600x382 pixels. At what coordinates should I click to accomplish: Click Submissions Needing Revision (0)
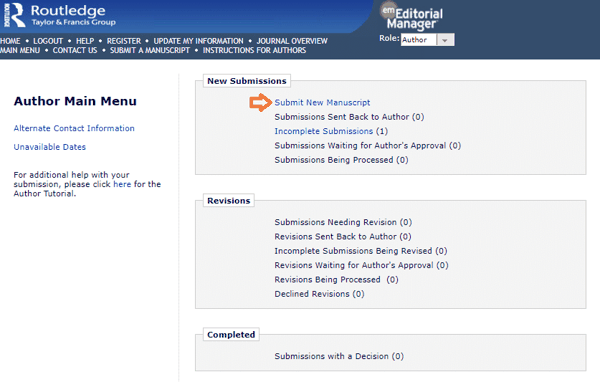tap(343, 222)
